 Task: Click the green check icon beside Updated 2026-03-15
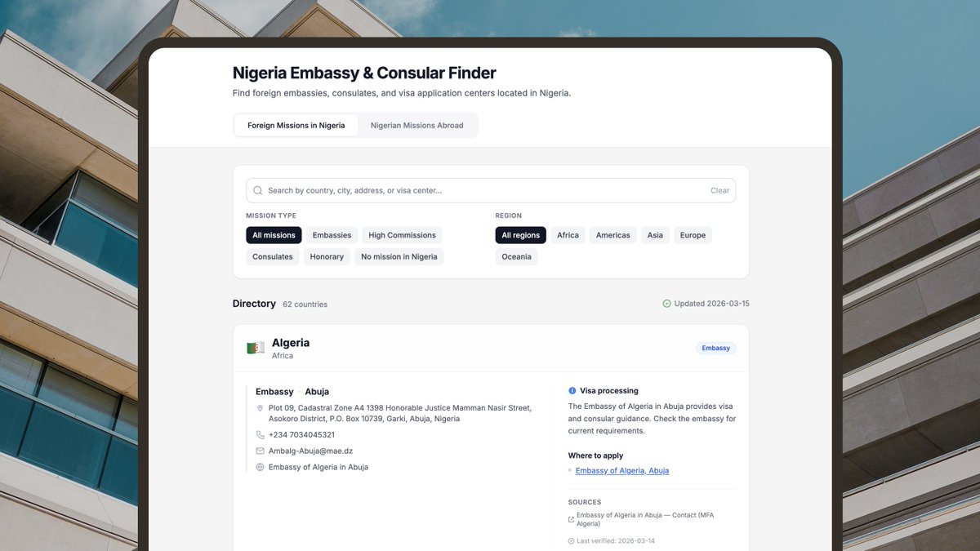666,304
